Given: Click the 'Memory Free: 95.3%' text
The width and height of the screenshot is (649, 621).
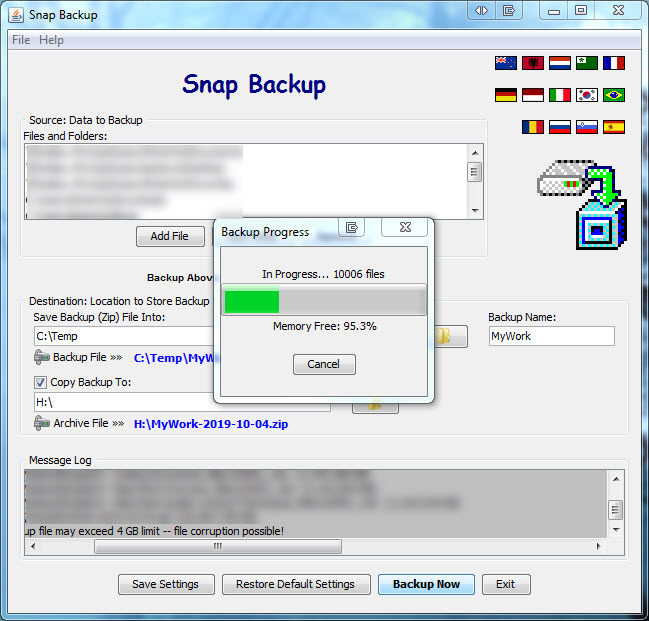Looking at the screenshot, I should (x=325, y=326).
